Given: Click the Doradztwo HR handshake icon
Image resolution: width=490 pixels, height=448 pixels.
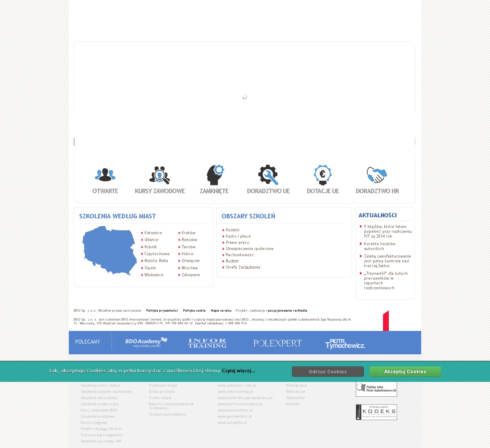Looking at the screenshot, I should (x=377, y=175).
